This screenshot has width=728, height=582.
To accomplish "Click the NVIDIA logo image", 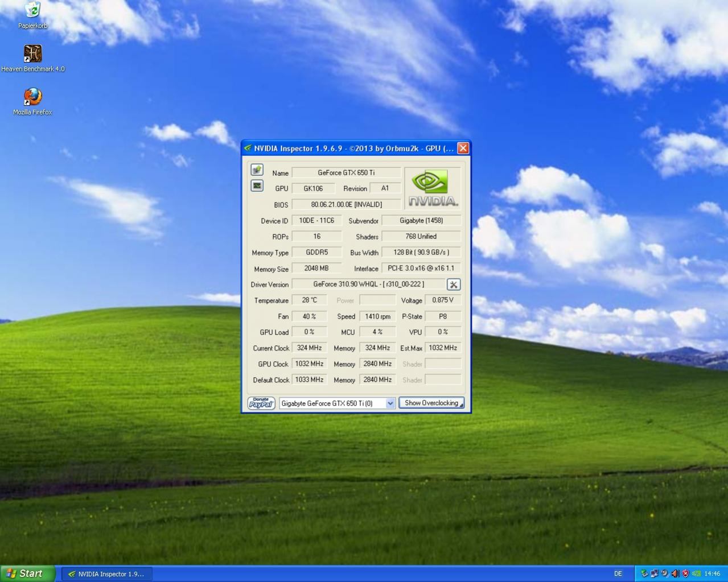I will click(x=433, y=188).
